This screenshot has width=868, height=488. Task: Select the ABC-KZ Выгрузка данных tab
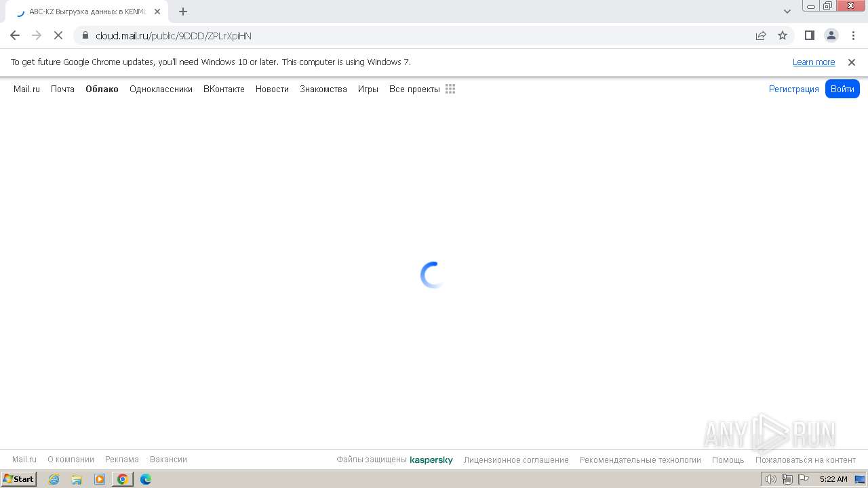88,12
